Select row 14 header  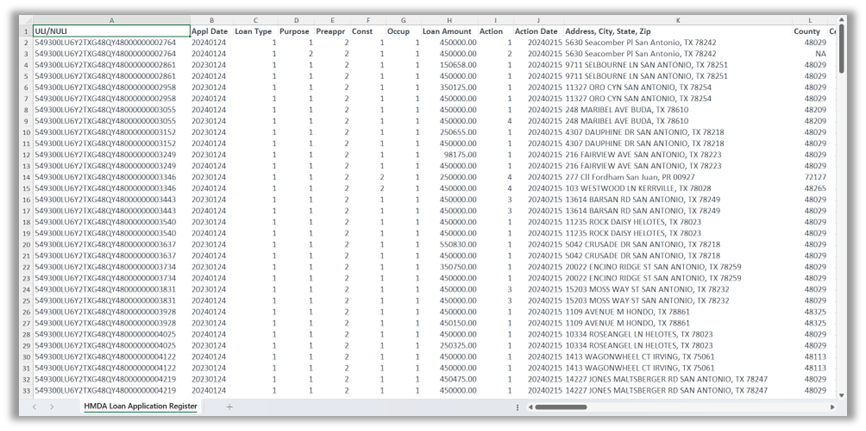pyautogui.click(x=25, y=177)
